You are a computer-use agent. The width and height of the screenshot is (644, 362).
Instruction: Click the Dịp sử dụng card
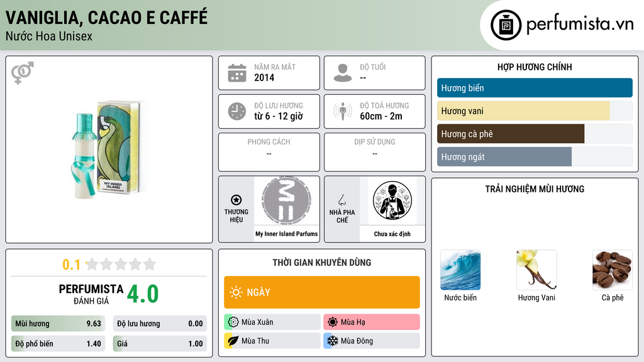point(375,152)
